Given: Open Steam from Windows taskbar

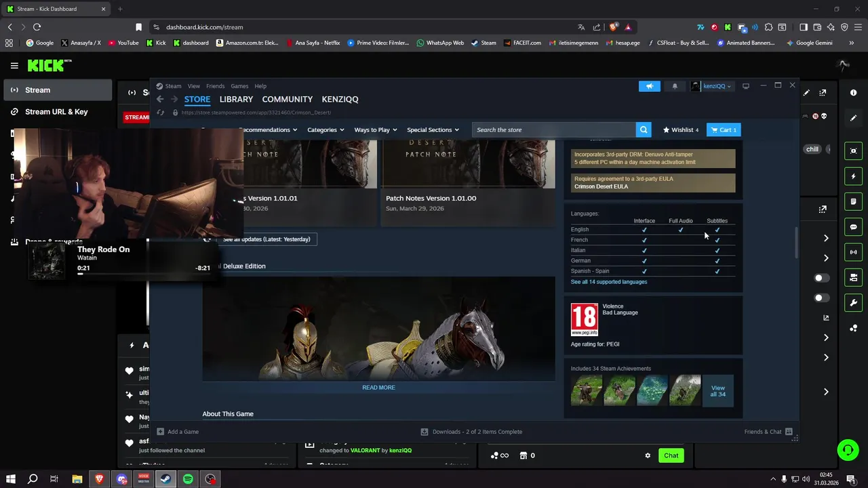Looking at the screenshot, I should point(165,479).
